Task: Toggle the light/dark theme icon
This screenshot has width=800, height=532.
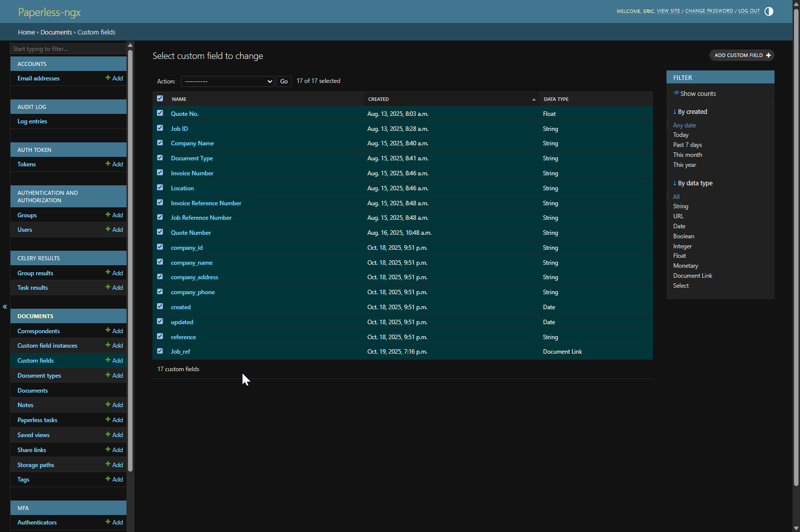Action: [x=768, y=11]
